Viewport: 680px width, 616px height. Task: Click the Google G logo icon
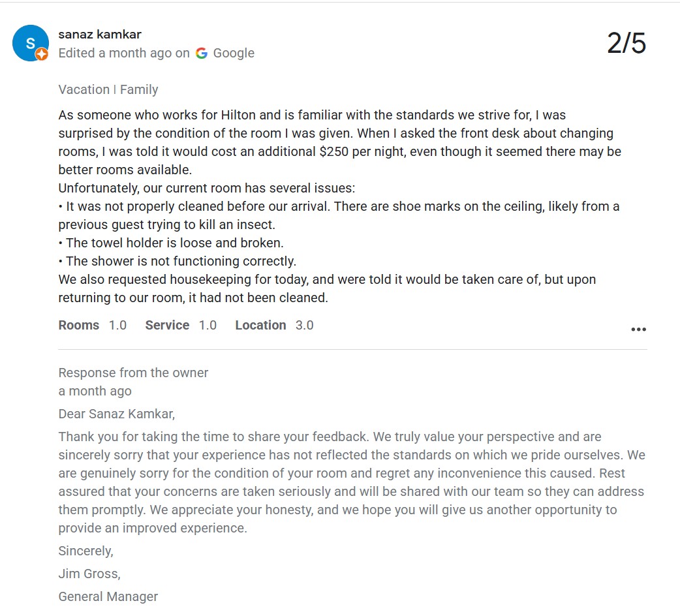(201, 53)
